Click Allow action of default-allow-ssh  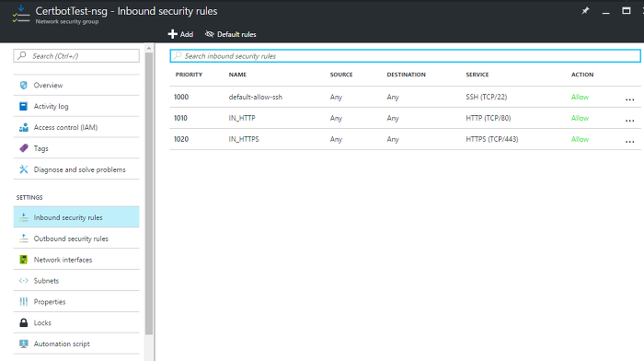pyautogui.click(x=580, y=97)
